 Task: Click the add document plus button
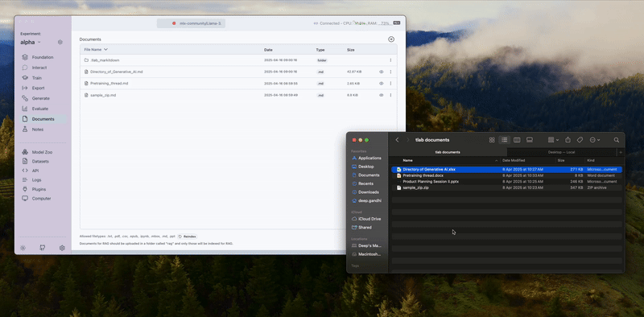(391, 39)
